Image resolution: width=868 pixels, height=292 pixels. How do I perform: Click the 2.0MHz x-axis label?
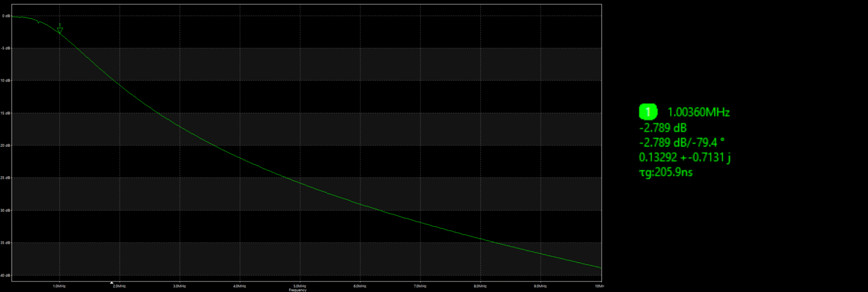tap(119, 286)
